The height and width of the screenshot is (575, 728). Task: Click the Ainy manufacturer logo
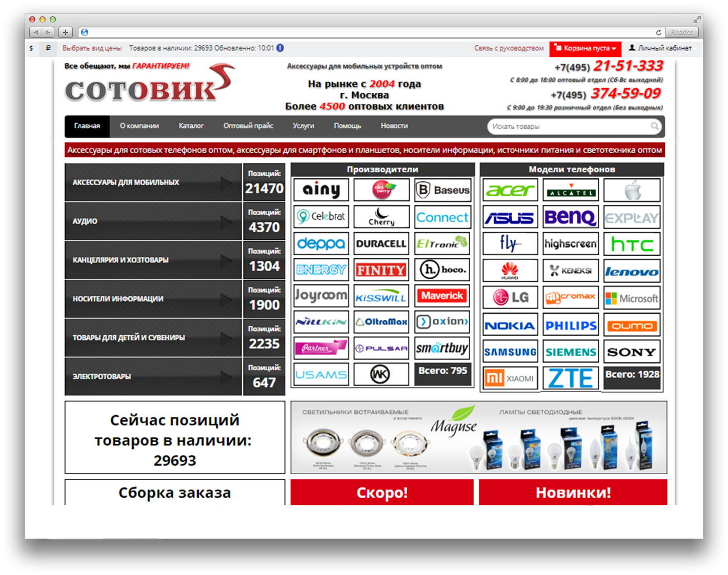(x=321, y=190)
